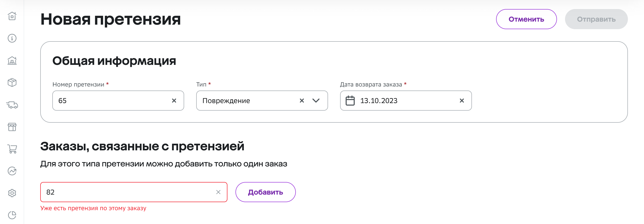Image resolution: width=644 pixels, height=224 pixels.
Task: Click the Добавить button
Action: coord(265,192)
